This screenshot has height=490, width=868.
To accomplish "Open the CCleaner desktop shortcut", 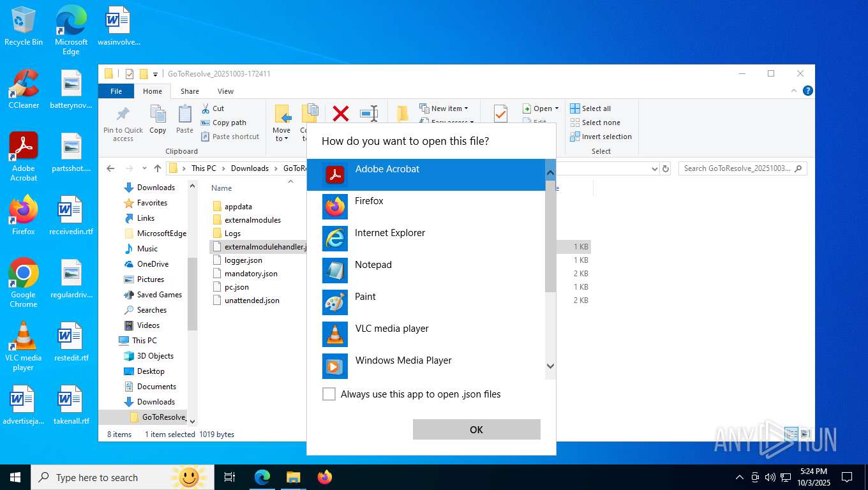I will tap(24, 89).
